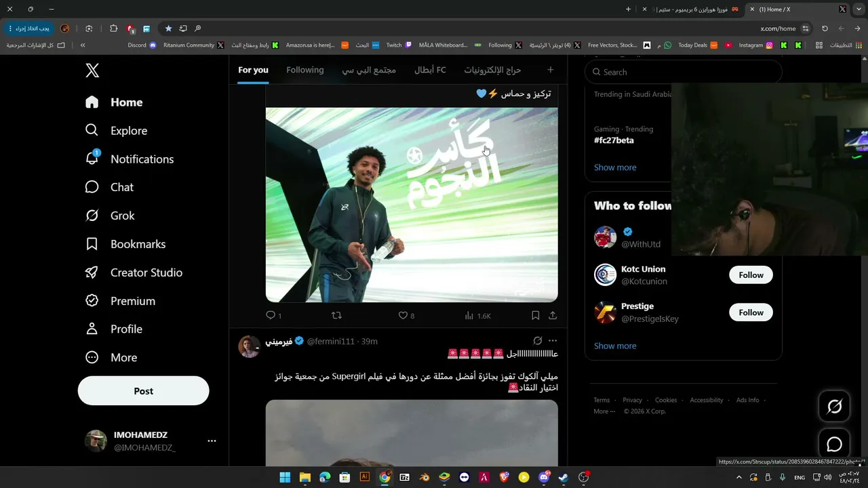868x488 pixels.
Task: Switch to the Following tab
Action: (x=305, y=70)
